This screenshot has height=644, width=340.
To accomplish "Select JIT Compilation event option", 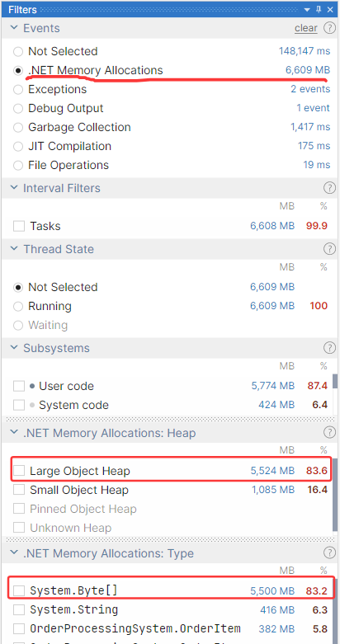I will [17, 146].
